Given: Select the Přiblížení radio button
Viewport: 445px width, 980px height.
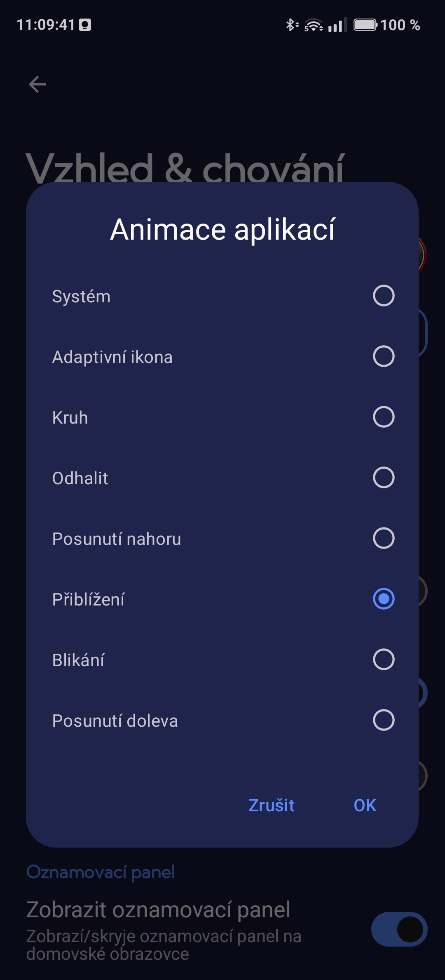Looking at the screenshot, I should [x=384, y=599].
